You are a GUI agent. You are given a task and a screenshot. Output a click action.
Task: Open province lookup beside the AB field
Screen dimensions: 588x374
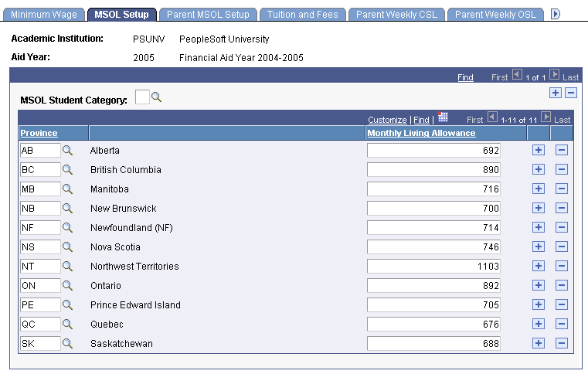point(67,151)
